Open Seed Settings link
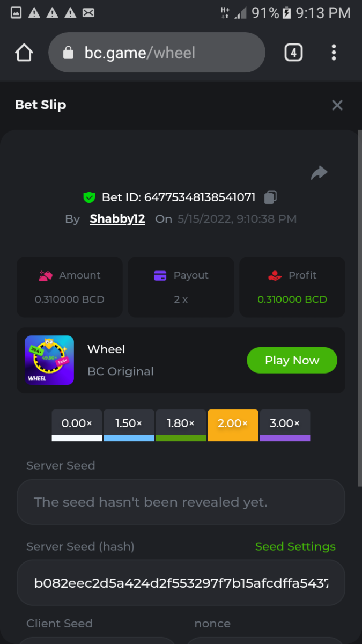 click(295, 546)
